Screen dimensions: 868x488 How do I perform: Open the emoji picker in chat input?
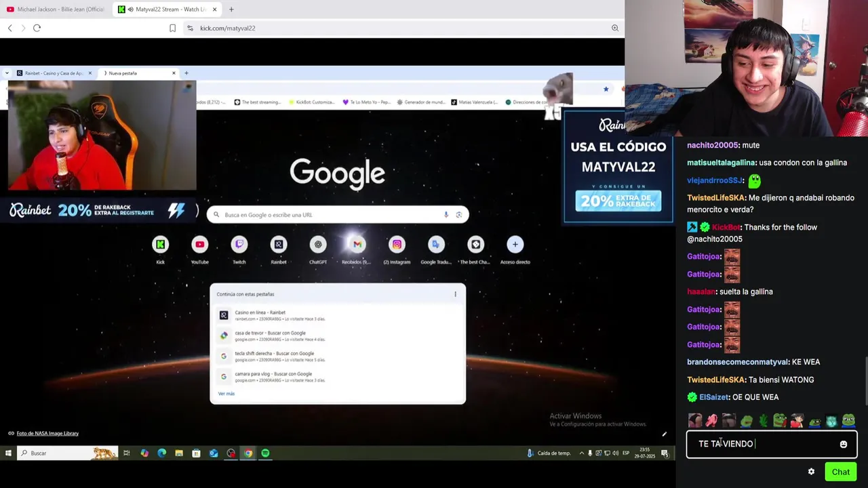[844, 445]
